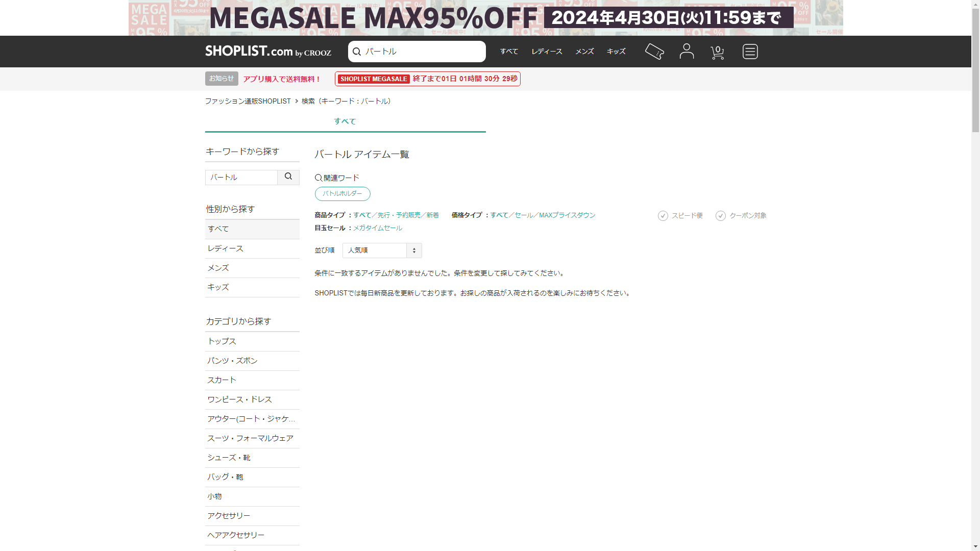The width and height of the screenshot is (980, 551).
Task: Select キッズ under 性別から探す
Action: pos(252,287)
